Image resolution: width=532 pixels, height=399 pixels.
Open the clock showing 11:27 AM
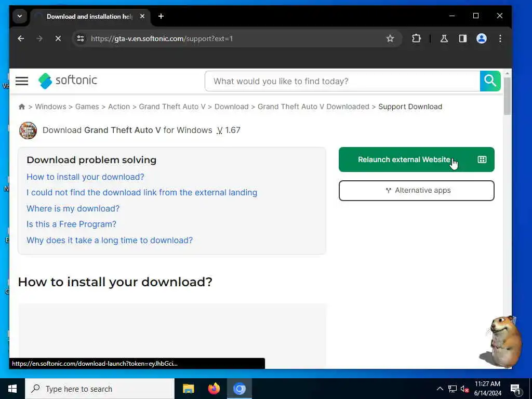point(487,389)
